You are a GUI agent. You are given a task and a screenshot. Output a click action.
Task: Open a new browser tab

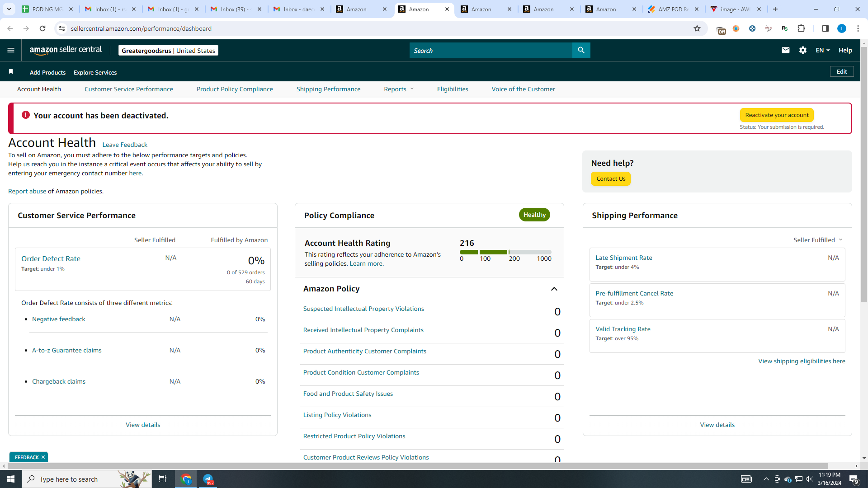(775, 9)
